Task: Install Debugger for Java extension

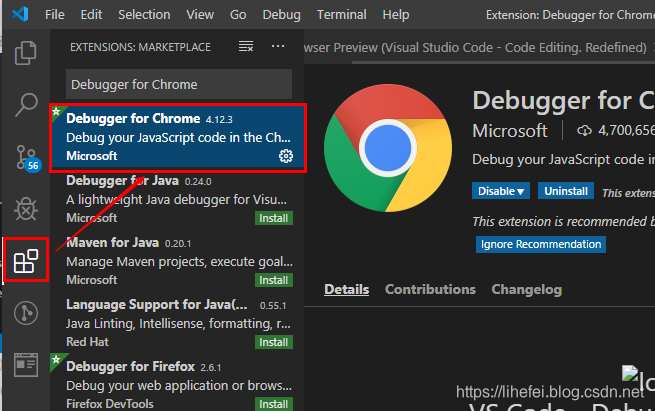Action: pos(274,218)
